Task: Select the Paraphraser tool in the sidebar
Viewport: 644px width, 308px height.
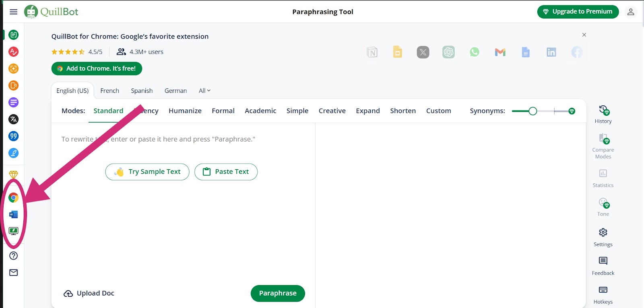Action: (x=13, y=35)
